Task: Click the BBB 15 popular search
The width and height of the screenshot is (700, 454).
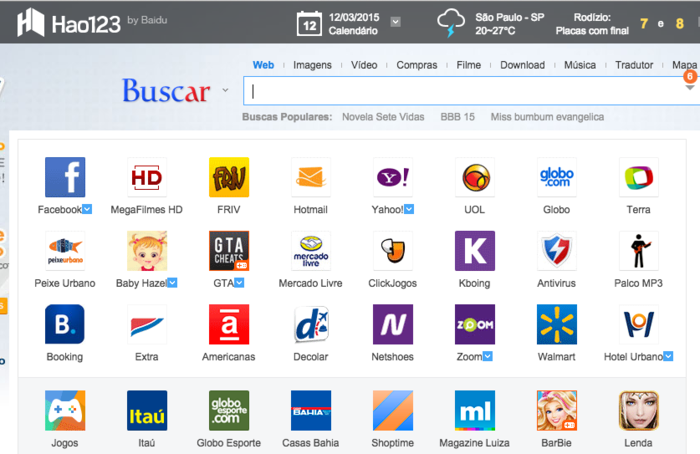Action: (458, 117)
